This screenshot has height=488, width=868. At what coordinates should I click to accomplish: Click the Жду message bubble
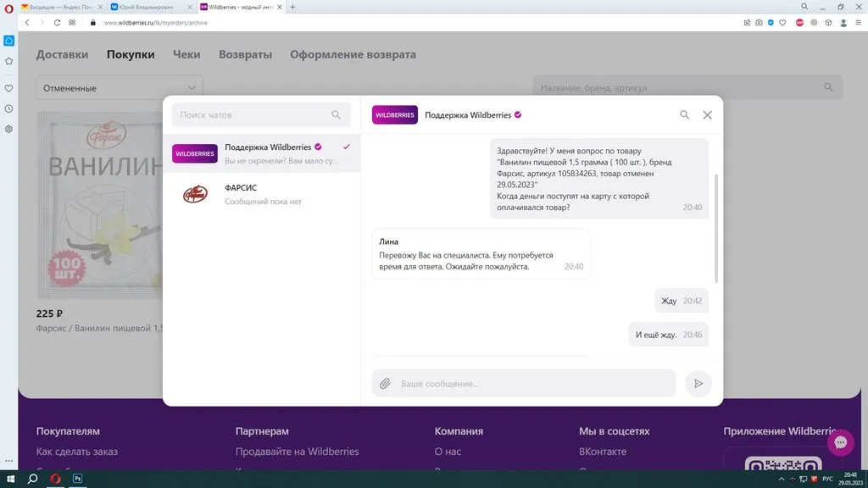click(x=682, y=301)
